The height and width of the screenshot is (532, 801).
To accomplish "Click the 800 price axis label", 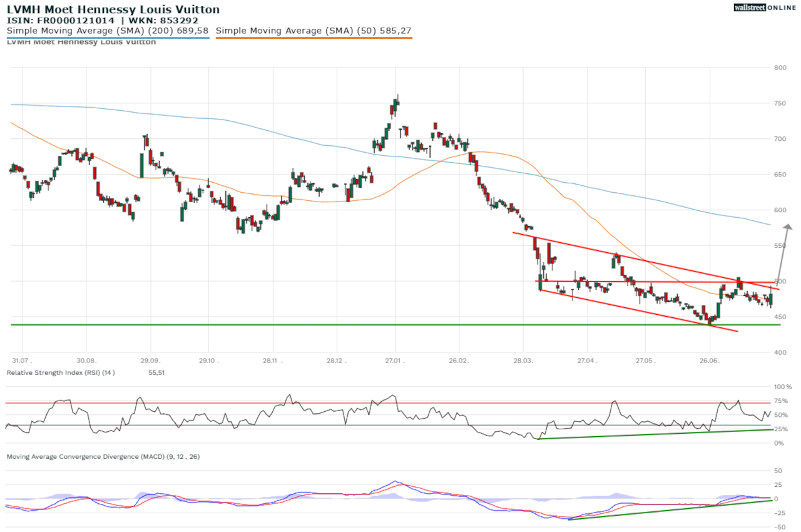I will (x=780, y=68).
